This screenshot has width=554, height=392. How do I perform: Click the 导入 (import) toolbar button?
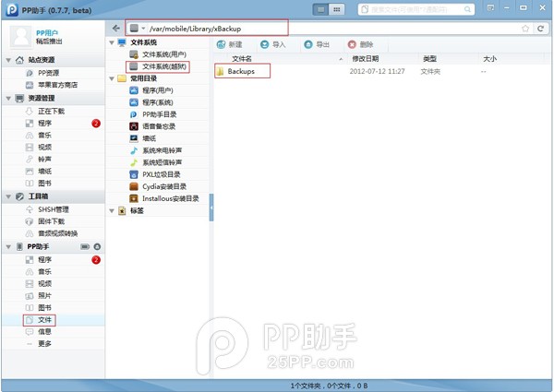[272, 44]
